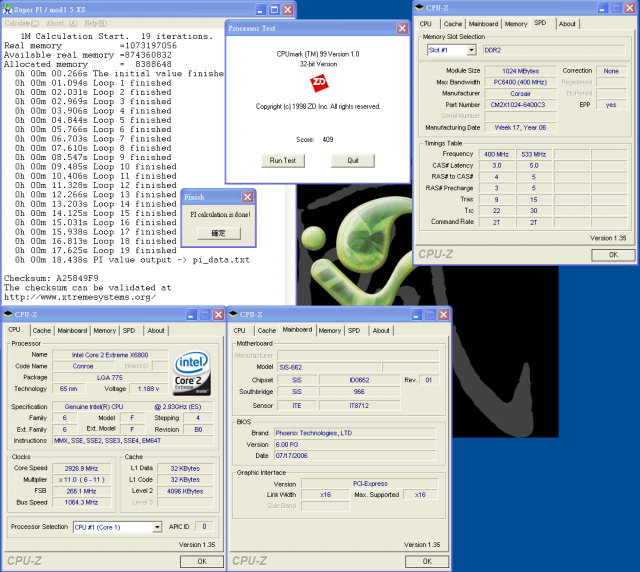Click BIOS Brand Phoenix Technologies, LTD
This screenshot has width=640, height=572.
click(x=355, y=433)
